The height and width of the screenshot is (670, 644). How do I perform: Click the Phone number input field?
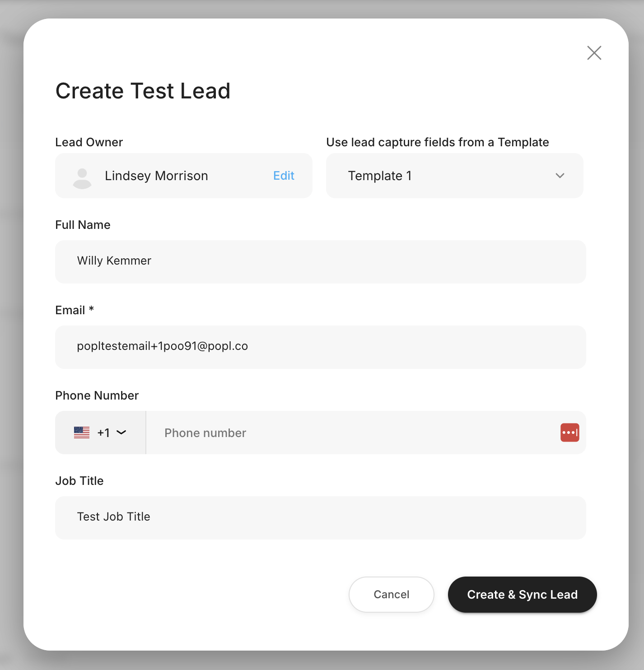pos(352,433)
